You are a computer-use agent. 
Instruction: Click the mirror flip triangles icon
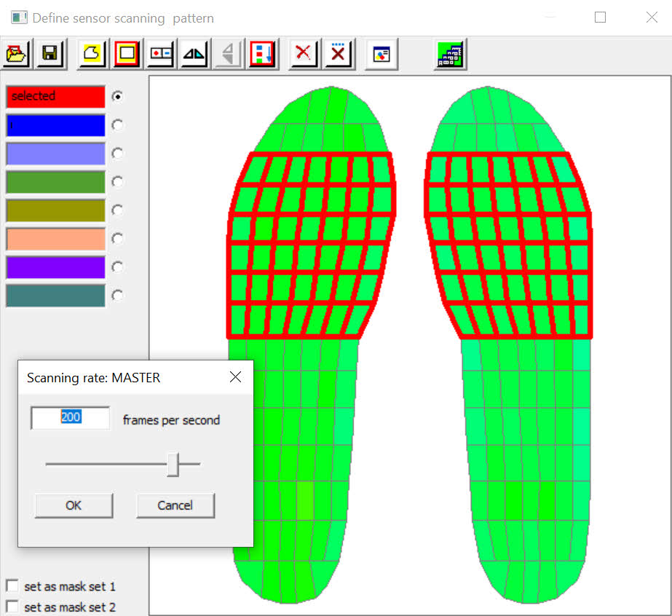(x=194, y=54)
